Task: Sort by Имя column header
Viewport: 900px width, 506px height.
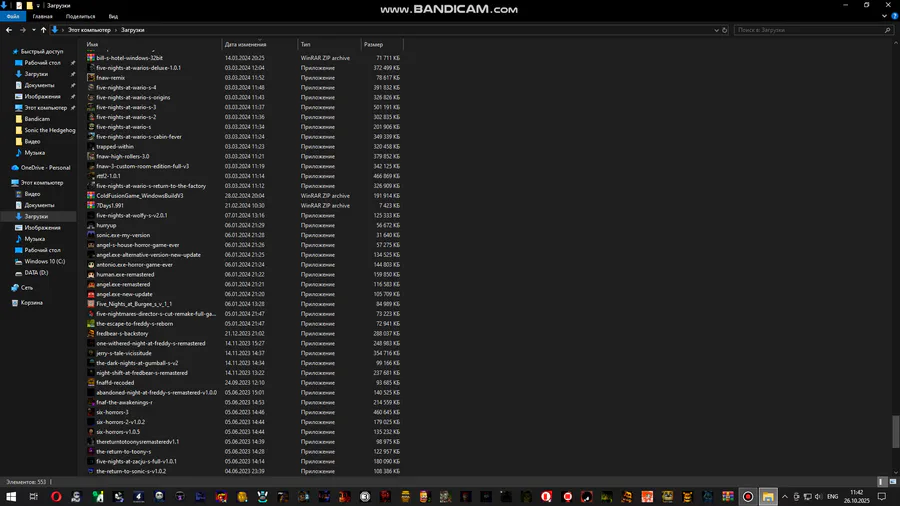Action: [x=153, y=44]
